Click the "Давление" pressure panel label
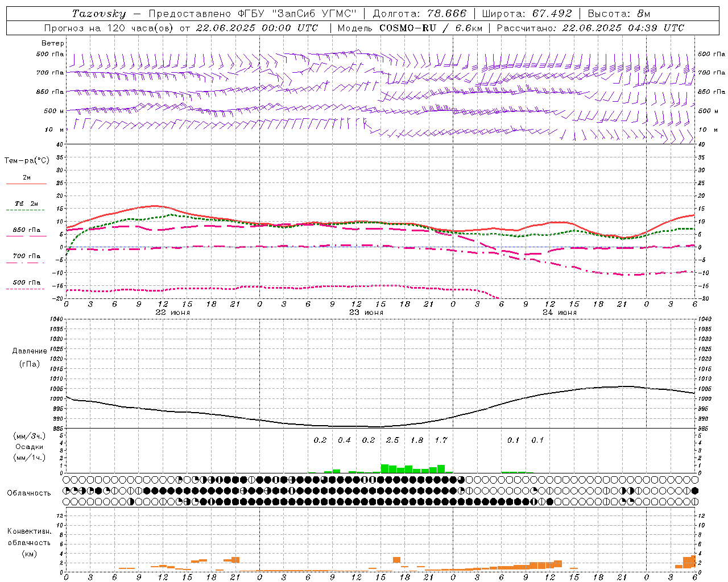 click(x=30, y=351)
